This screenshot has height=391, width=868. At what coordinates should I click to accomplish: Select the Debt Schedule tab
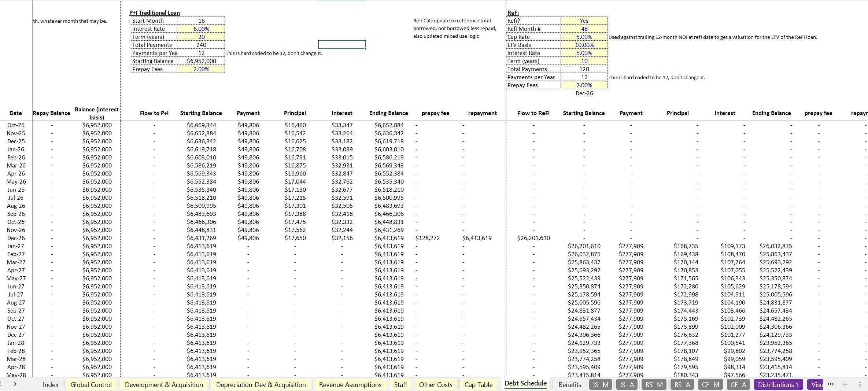click(525, 383)
